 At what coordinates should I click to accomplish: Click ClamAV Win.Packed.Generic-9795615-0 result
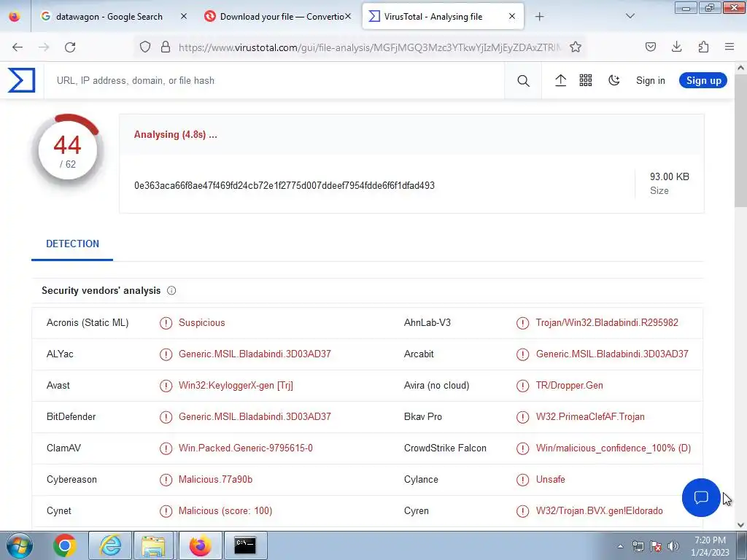pyautogui.click(x=246, y=448)
